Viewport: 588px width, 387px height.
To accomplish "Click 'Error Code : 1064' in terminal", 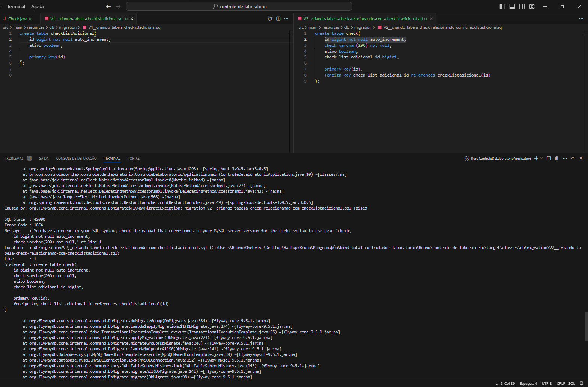I will coord(24,225).
